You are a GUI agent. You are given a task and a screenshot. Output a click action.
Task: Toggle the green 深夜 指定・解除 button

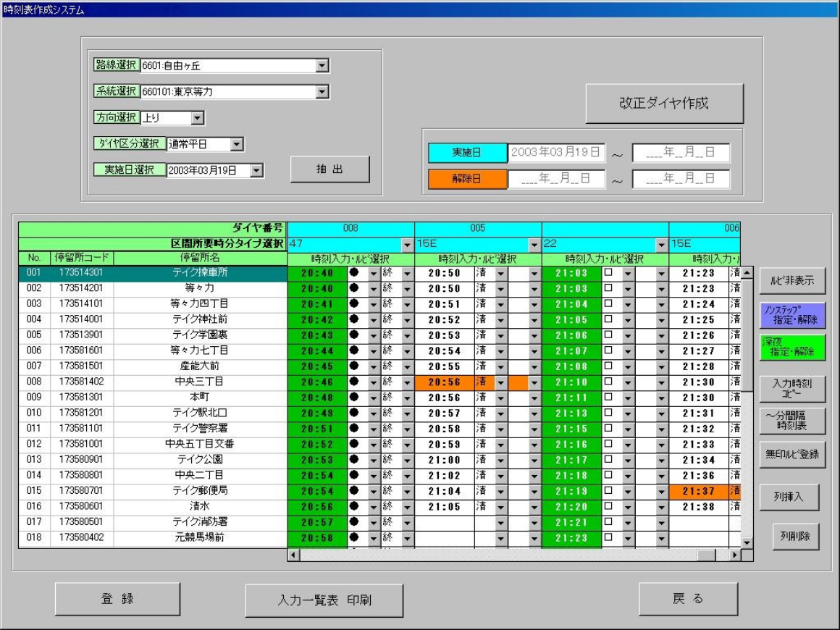[x=792, y=347]
